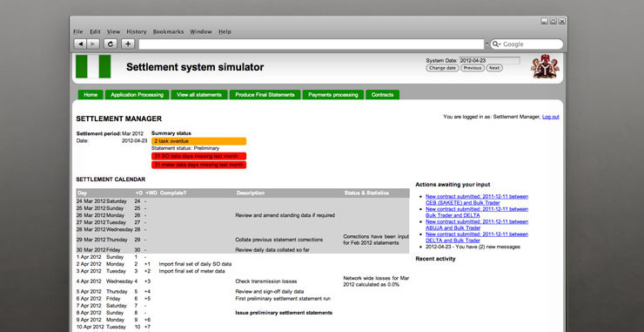Open the Bookmarks menu
The width and height of the screenshot is (644, 332).
point(168,31)
